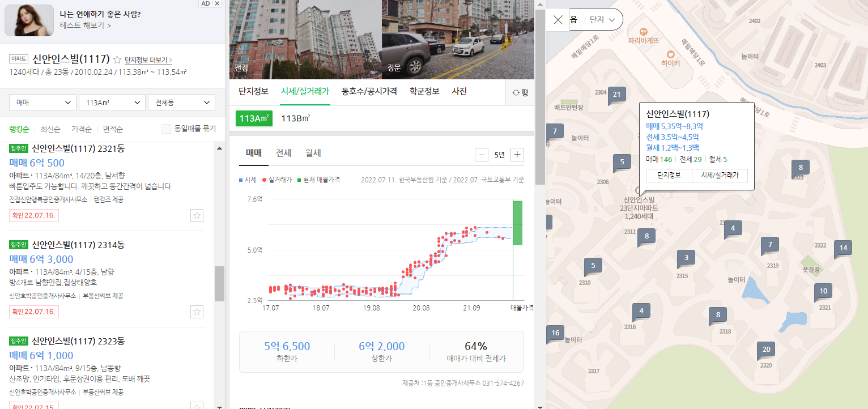The width and height of the screenshot is (868, 409).
Task: Show 월세 price chart tab
Action: [313, 153]
